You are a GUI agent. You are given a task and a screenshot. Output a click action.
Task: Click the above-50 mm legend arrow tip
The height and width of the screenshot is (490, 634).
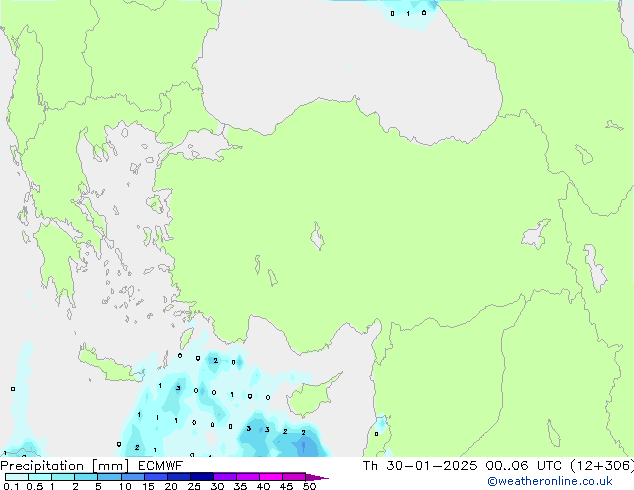(317, 477)
